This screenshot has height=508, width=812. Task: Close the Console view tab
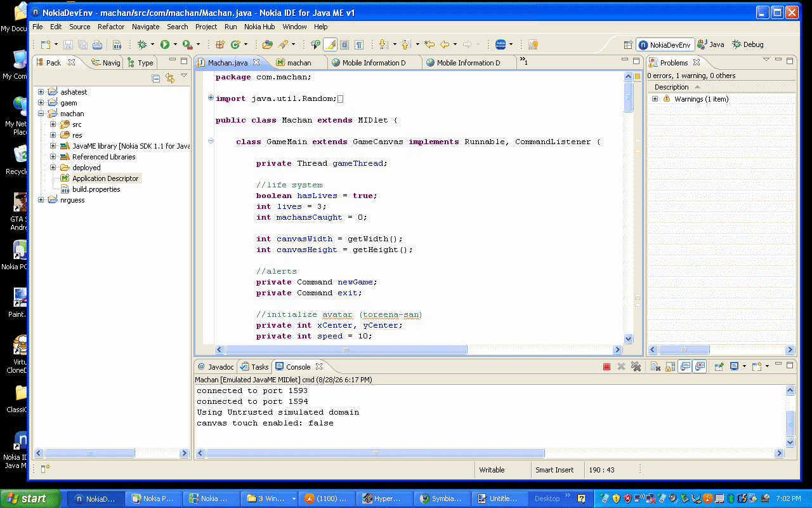click(x=319, y=366)
